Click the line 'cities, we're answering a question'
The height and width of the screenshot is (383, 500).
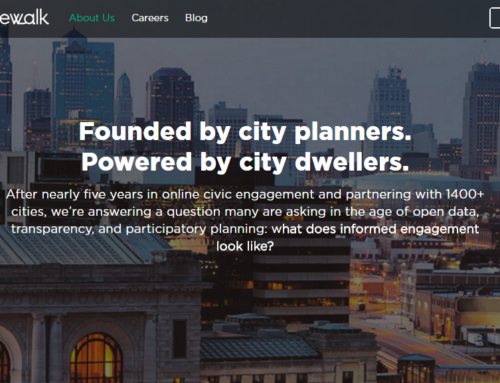(245, 212)
